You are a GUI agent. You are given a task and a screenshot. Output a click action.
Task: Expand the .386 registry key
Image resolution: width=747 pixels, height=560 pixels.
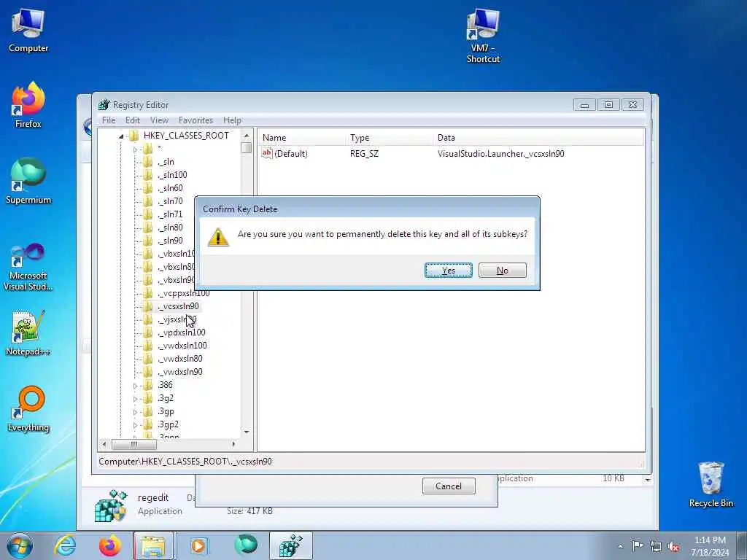[135, 386]
